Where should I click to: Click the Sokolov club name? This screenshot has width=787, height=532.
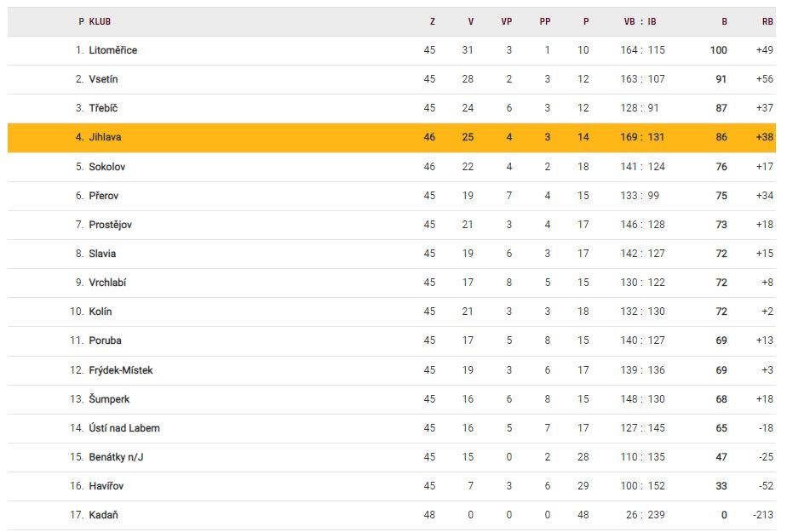coord(106,167)
